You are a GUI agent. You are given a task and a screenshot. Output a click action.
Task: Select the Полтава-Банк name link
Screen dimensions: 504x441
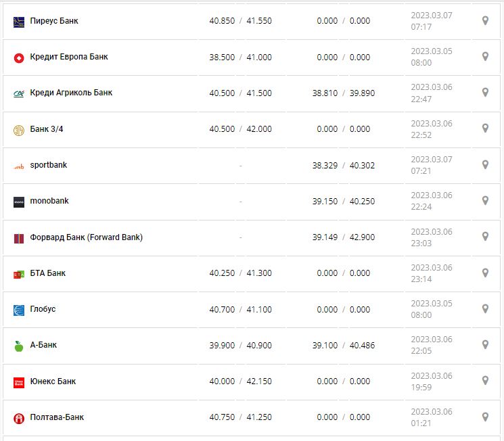[57, 417]
